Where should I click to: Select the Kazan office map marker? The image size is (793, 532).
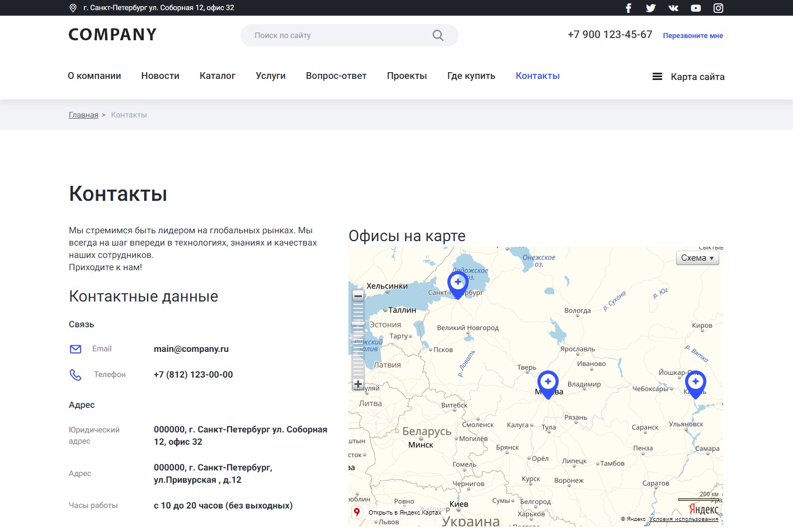[695, 383]
